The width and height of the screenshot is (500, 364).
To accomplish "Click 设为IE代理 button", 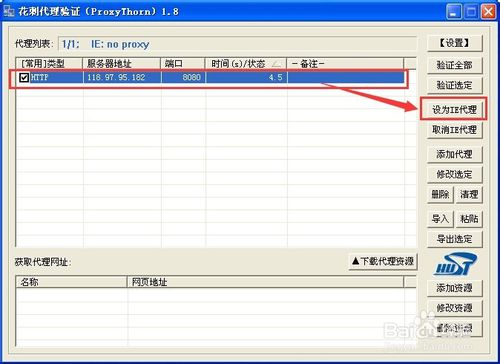I will point(454,109).
